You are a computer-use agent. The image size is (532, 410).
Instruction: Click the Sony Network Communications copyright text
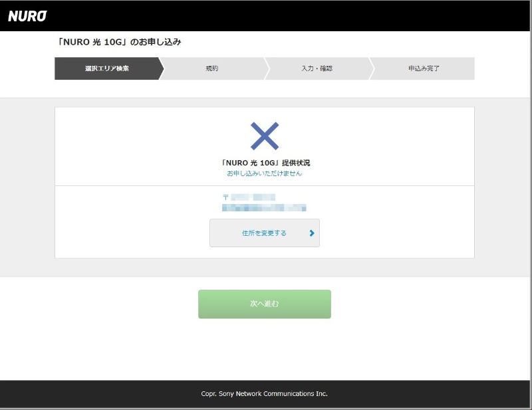click(x=264, y=393)
